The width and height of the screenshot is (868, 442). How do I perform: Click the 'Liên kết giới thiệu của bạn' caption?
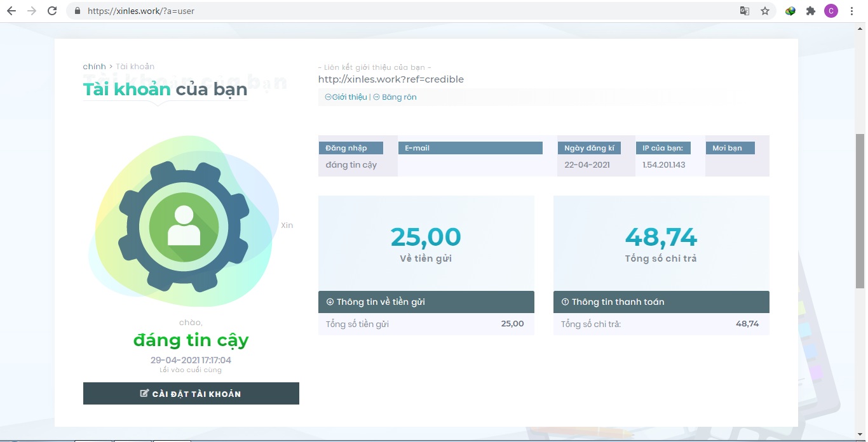click(375, 67)
